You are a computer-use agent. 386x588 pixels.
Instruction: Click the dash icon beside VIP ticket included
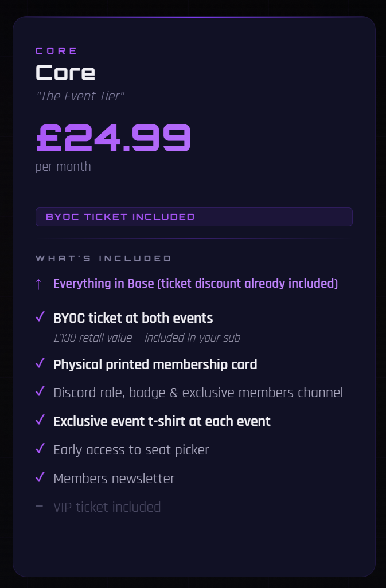[x=39, y=506]
